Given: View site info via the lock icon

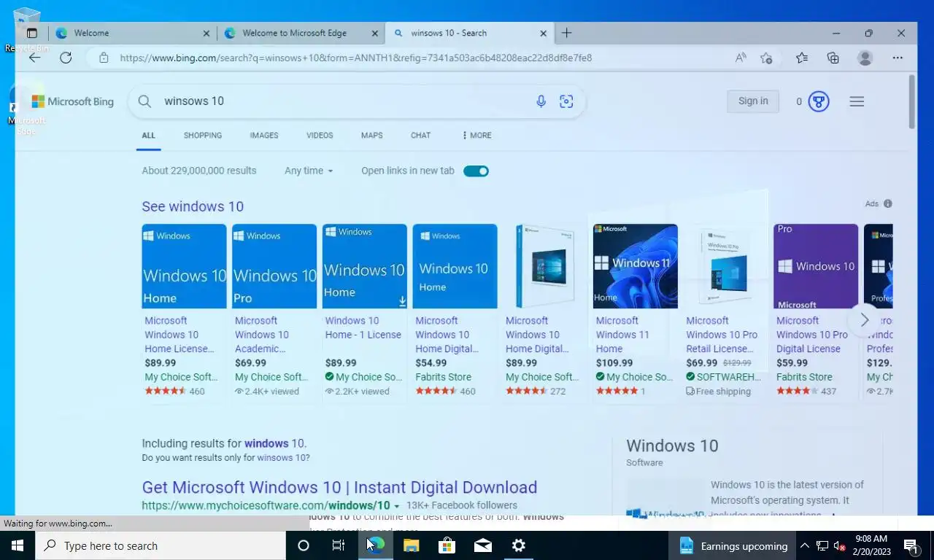Looking at the screenshot, I should point(104,58).
